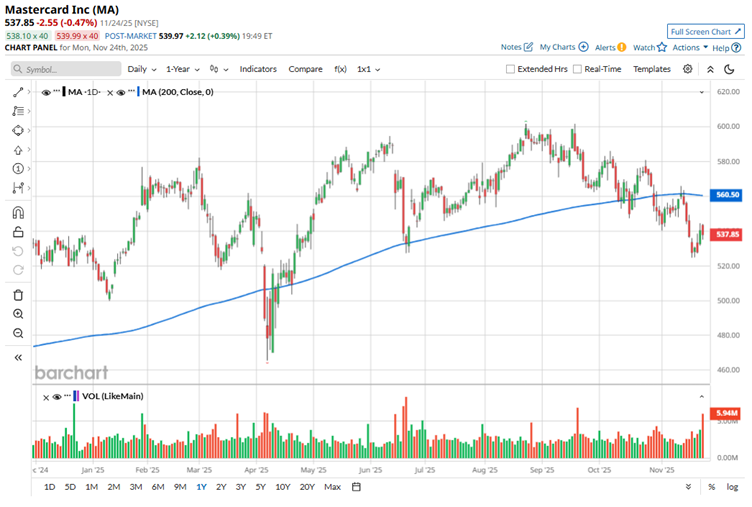The height and width of the screenshot is (507, 752).
Task: Hide the MA (200, Close, 0) indicator
Action: (x=122, y=92)
